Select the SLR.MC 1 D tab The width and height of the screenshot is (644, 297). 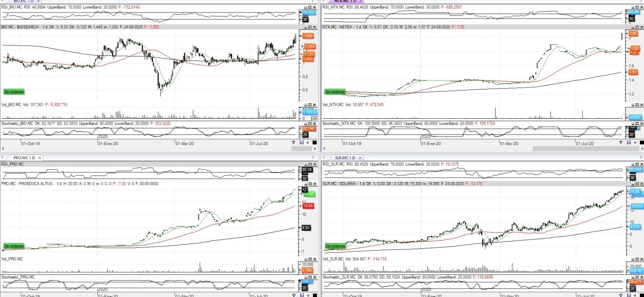tap(345, 158)
